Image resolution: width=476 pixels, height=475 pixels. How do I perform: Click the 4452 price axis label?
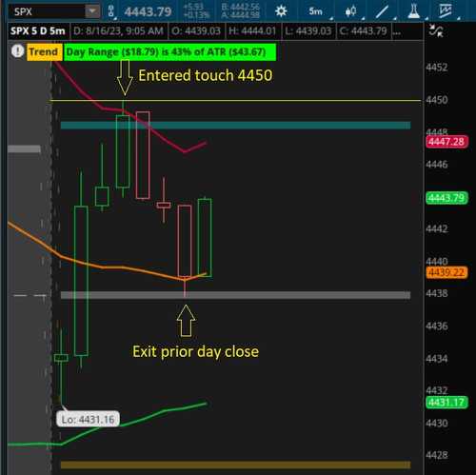437,68
